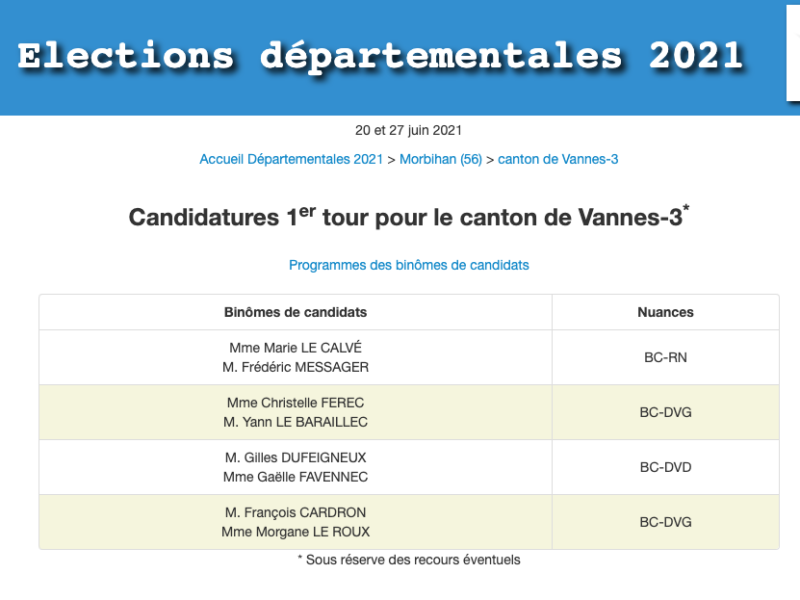Click the BC-RN nuance cell
Screen dimensions: 800x600
[665, 357]
